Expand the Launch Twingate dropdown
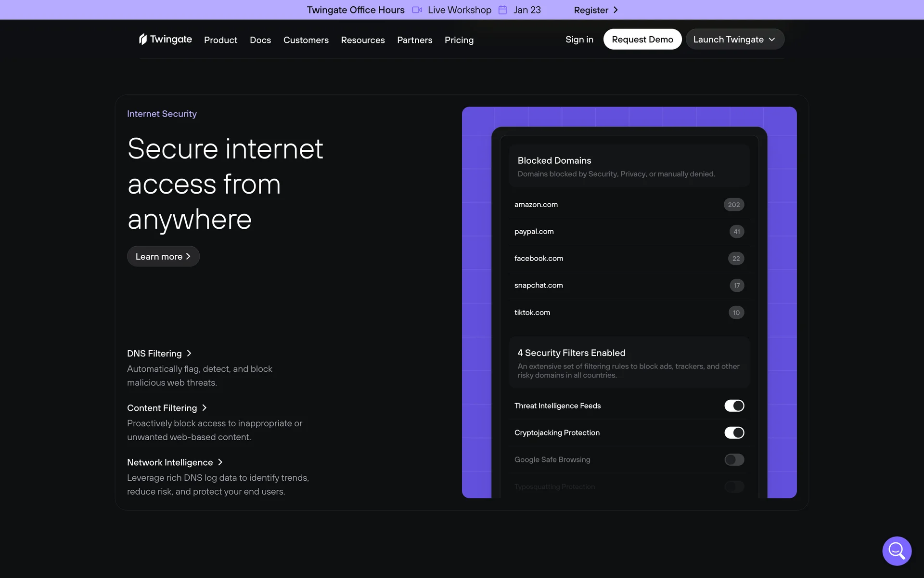The image size is (924, 578). pos(735,39)
